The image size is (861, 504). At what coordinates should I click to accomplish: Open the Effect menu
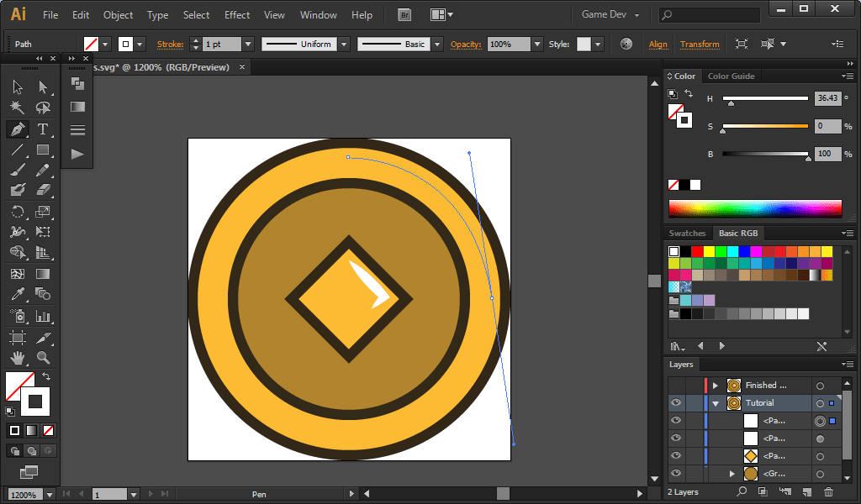click(x=237, y=15)
